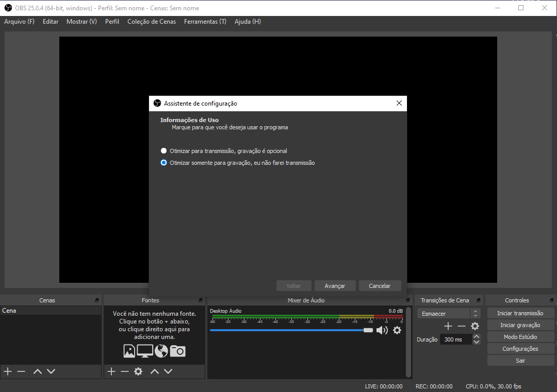Open Desktop Áudio settings gear
557x392 pixels.
397,330
